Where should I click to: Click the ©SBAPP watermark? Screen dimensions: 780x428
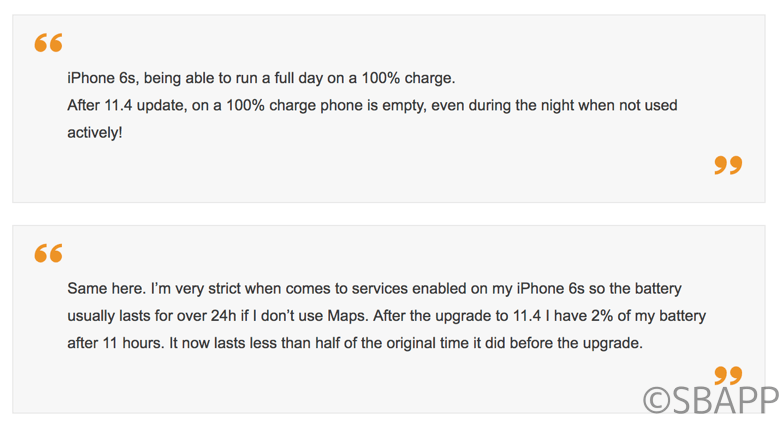(x=711, y=399)
